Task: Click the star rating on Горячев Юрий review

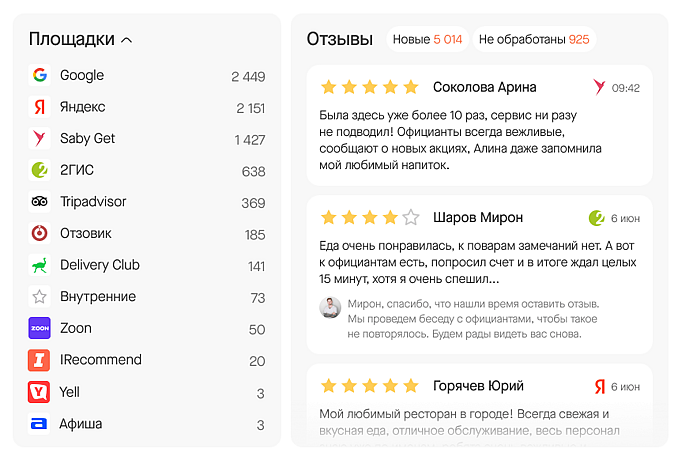Action: click(x=370, y=386)
